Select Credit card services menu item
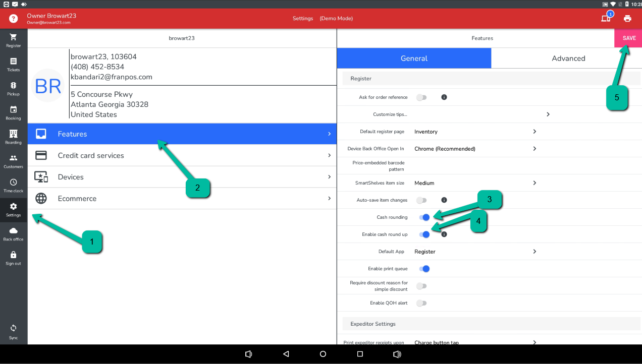This screenshot has height=364, width=642. (182, 155)
